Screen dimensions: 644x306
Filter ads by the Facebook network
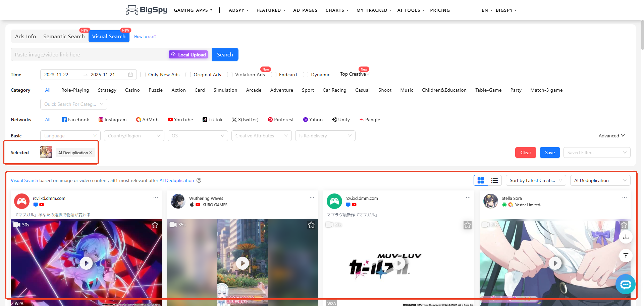(x=75, y=120)
